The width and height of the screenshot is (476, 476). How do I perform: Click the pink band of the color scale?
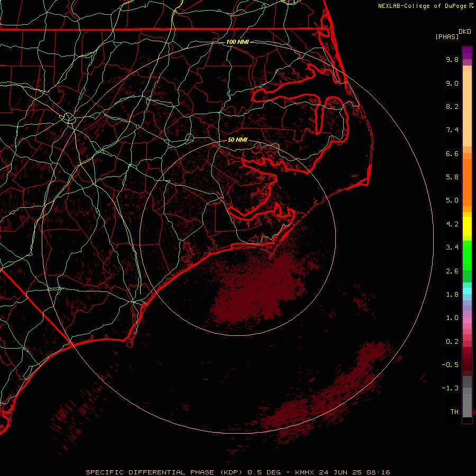click(467, 321)
